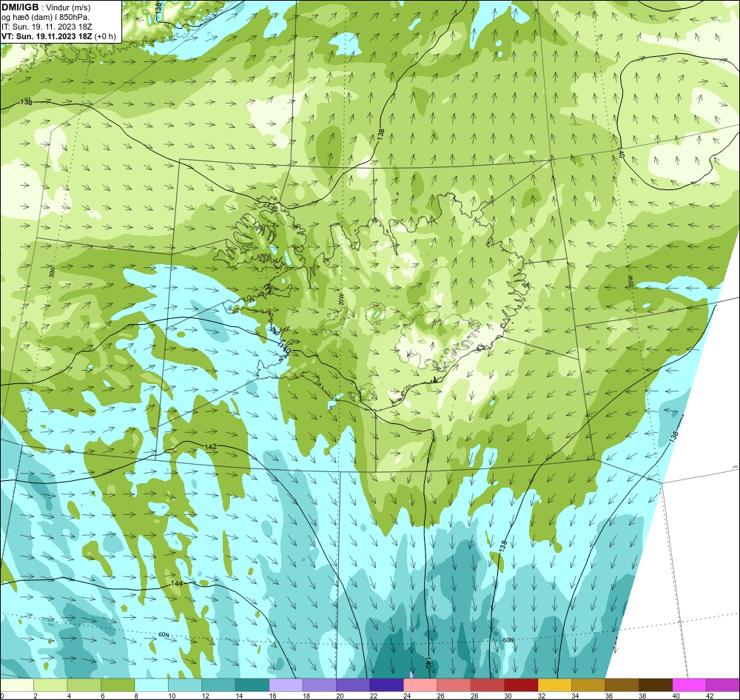Pick the 28–30 m/s red legend swatch

[x=488, y=684]
